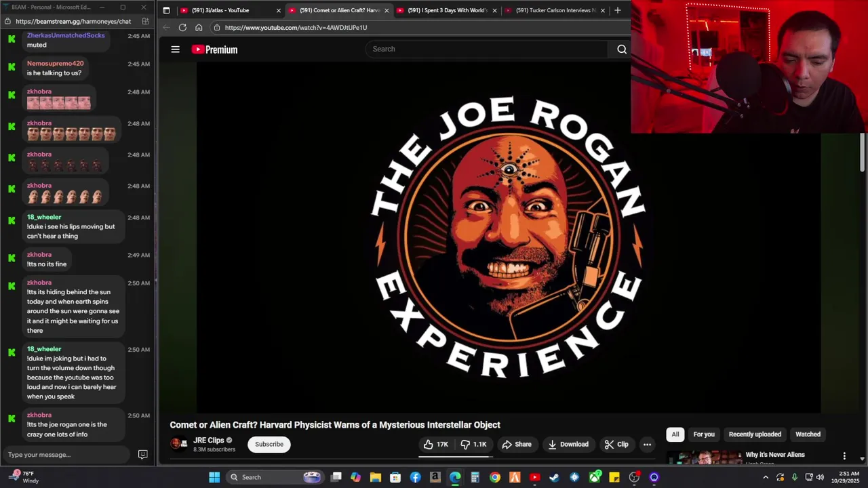The image size is (868, 488).
Task: Switch to Comet or Alien Craft tab
Action: pyautogui.click(x=339, y=10)
